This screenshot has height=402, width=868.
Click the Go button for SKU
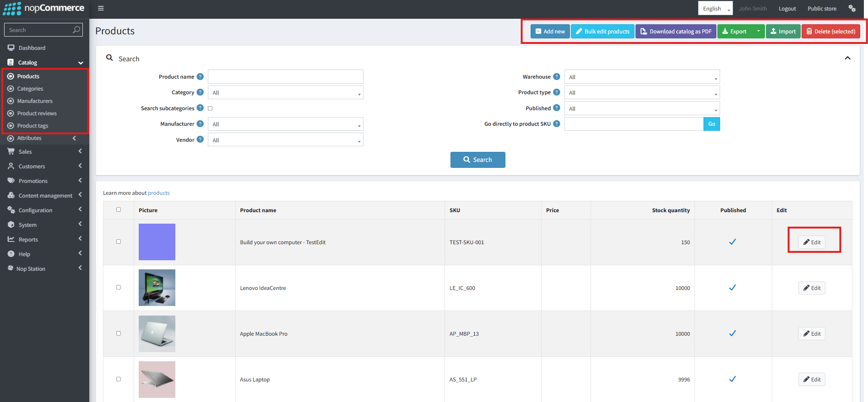click(x=711, y=124)
